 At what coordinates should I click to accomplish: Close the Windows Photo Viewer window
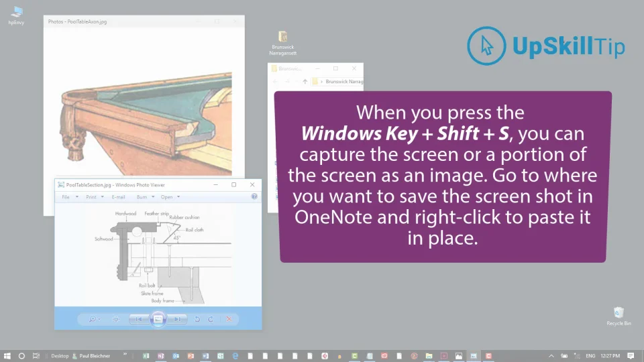[x=252, y=185]
